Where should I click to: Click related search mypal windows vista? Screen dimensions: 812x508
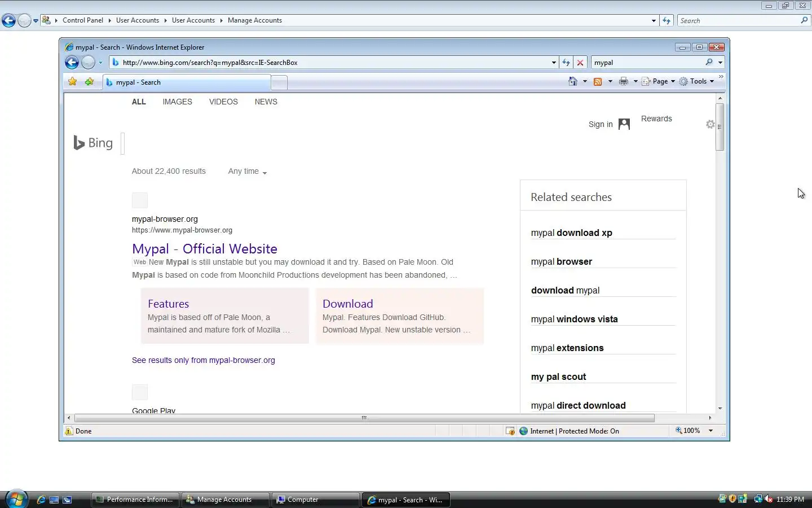coord(574,319)
